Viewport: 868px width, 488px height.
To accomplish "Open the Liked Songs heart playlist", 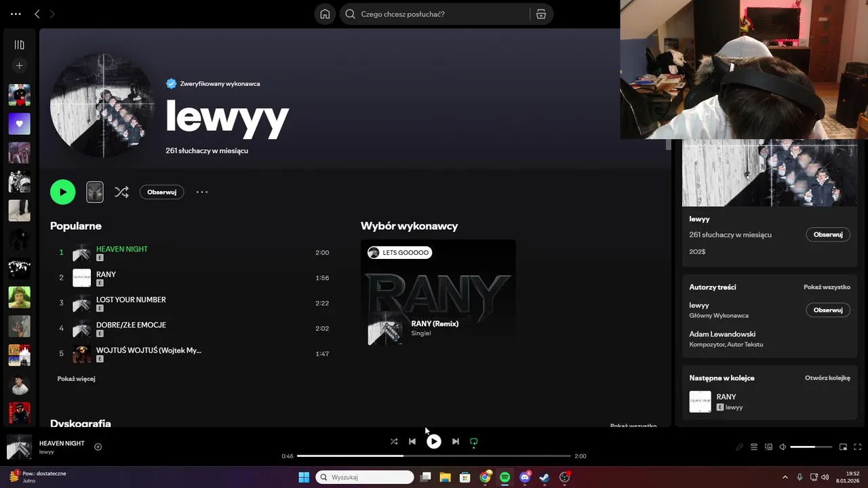I will point(19,124).
